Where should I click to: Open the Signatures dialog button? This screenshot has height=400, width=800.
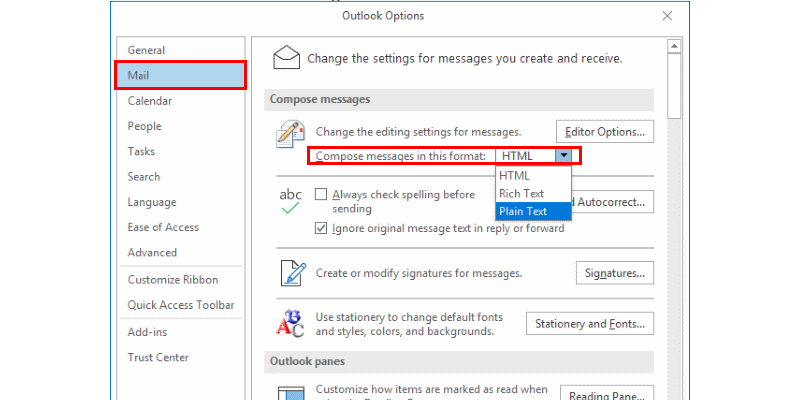pos(615,273)
